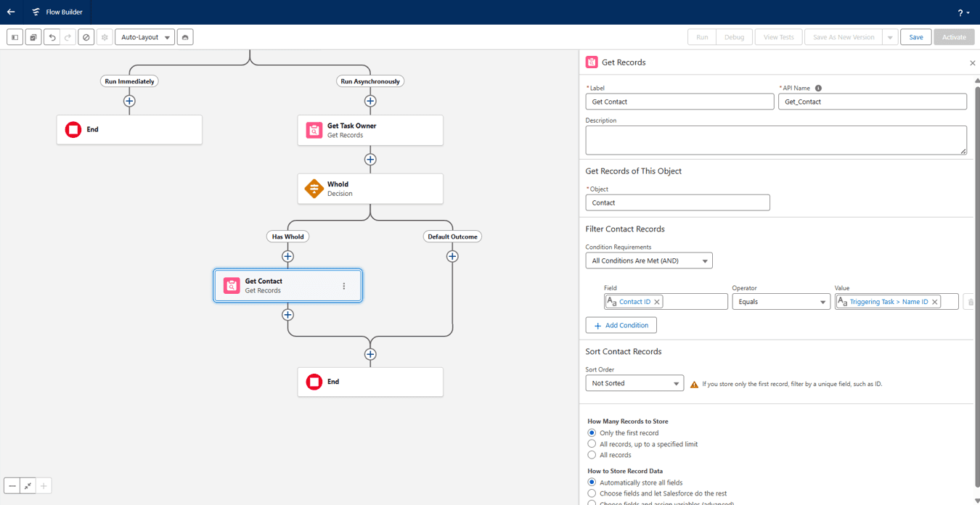Add element below Get Task Owner
980x505 pixels.
[370, 160]
